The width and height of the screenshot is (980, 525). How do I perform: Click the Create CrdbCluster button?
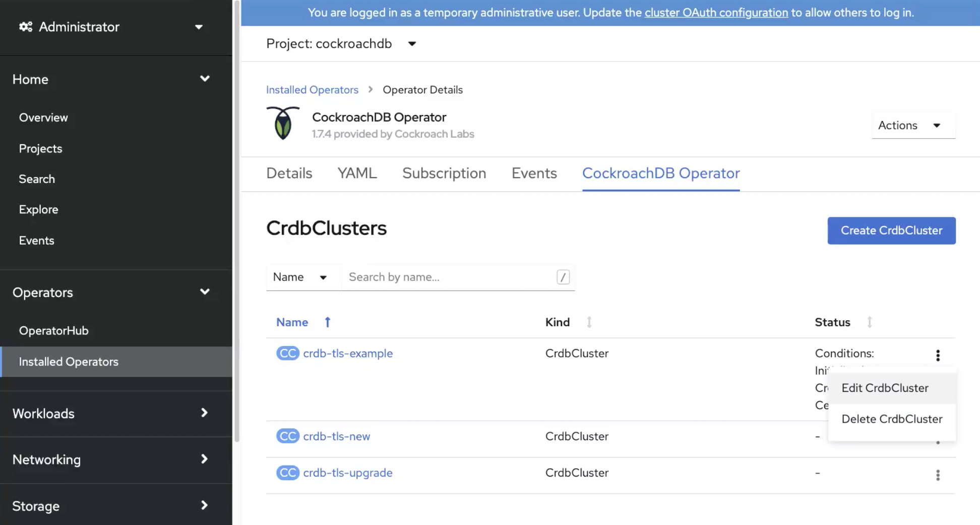tap(891, 230)
